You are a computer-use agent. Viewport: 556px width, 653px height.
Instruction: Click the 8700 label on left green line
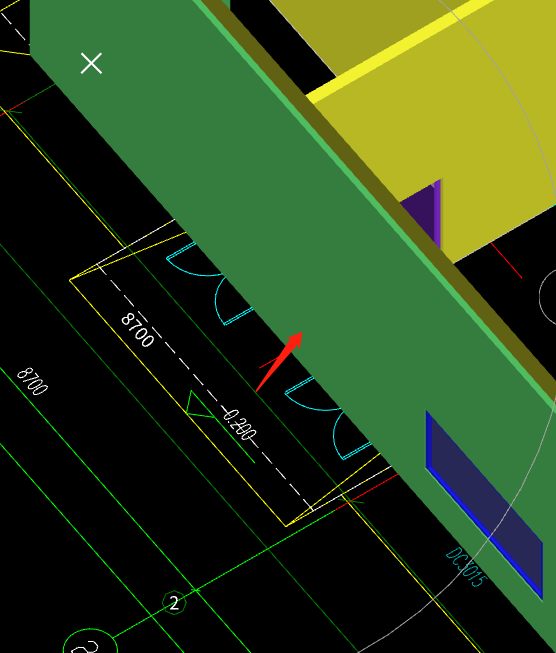pos(32,381)
